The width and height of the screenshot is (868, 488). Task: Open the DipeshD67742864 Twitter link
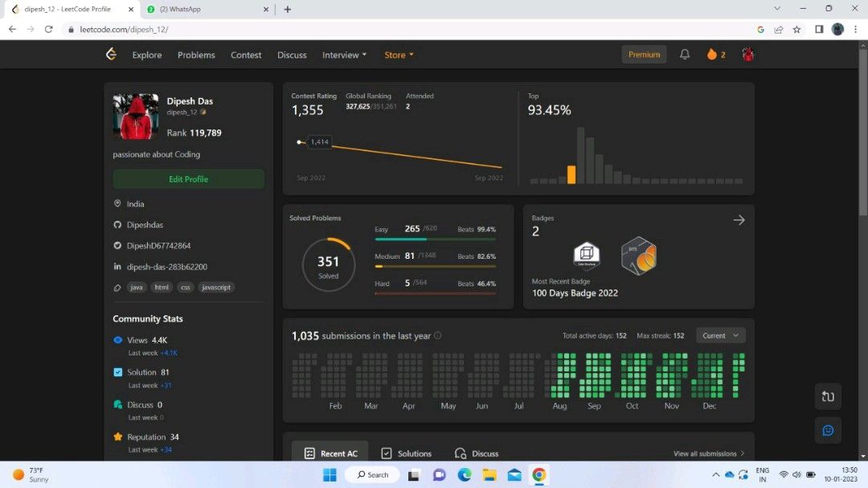(x=159, y=245)
